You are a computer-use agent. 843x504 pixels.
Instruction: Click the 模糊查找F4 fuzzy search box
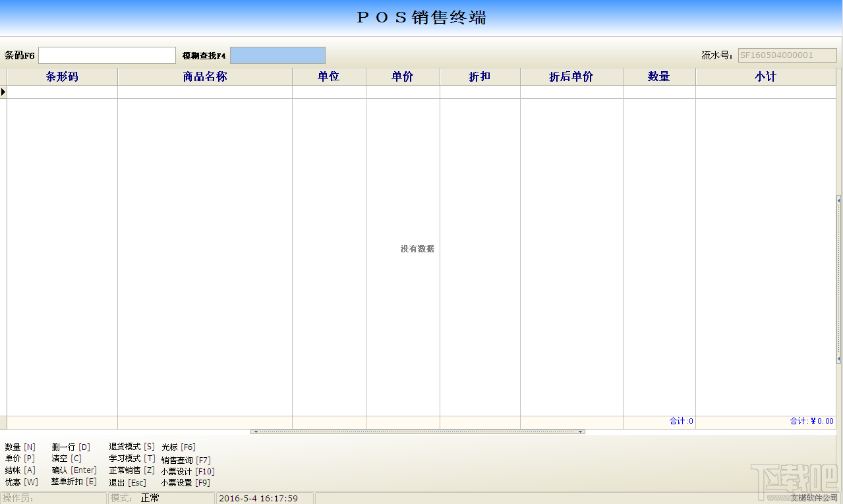(x=277, y=55)
